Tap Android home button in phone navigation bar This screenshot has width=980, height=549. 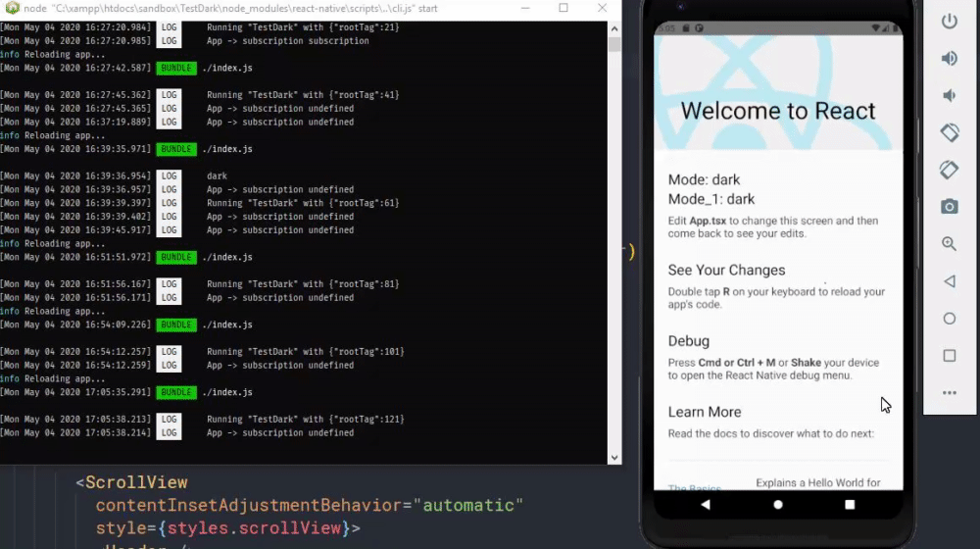coord(777,505)
